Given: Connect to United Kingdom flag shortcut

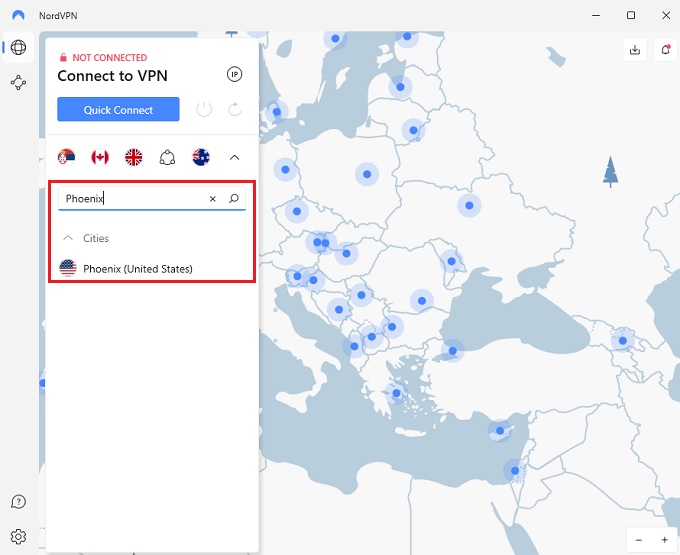Looking at the screenshot, I should pos(134,157).
